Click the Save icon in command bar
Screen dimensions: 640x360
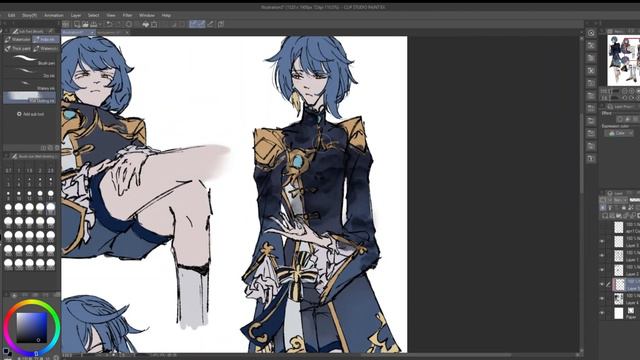pos(94,24)
